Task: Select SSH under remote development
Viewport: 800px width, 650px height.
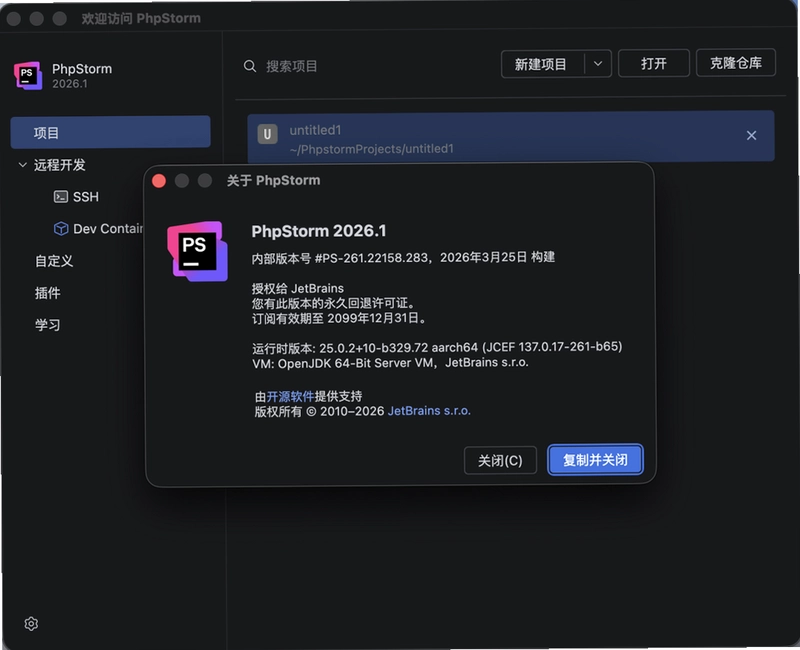Action: coord(86,196)
